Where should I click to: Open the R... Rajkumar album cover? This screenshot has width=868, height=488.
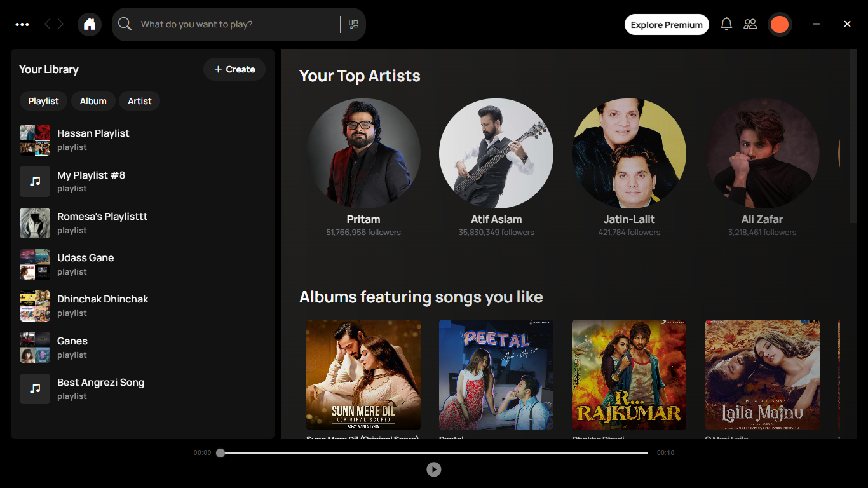click(628, 375)
